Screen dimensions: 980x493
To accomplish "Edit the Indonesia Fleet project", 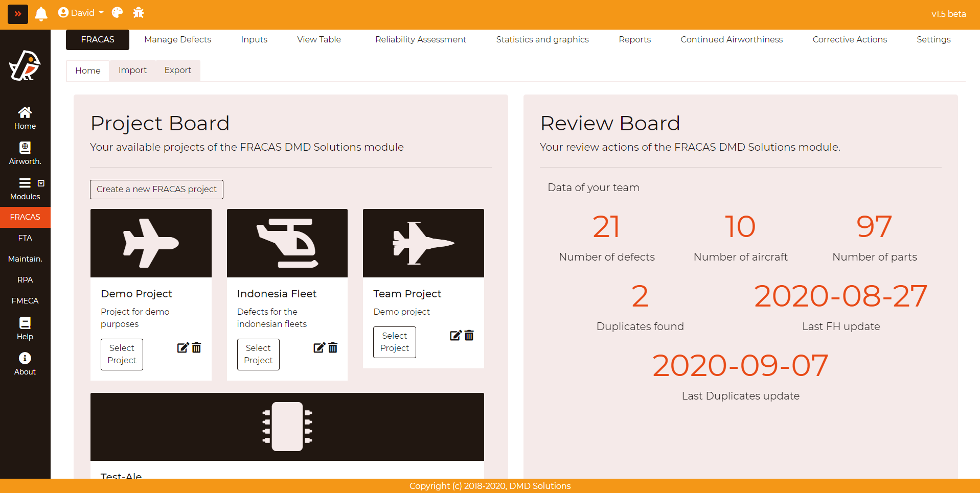I will pyautogui.click(x=319, y=348).
